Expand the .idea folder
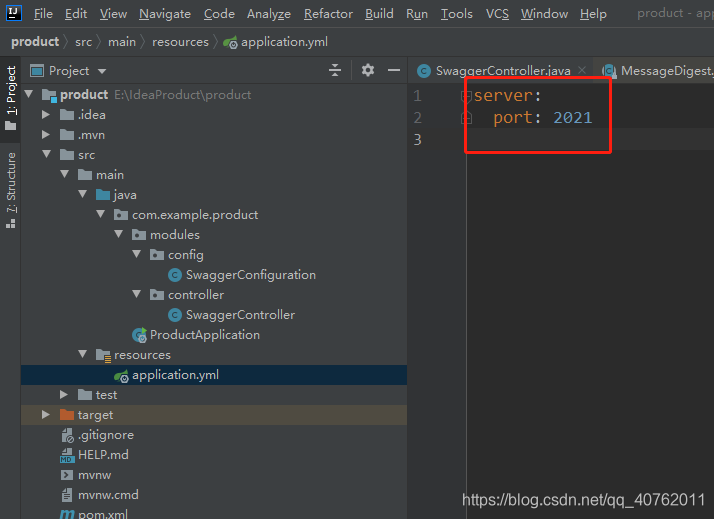This screenshot has width=714, height=519. point(46,114)
